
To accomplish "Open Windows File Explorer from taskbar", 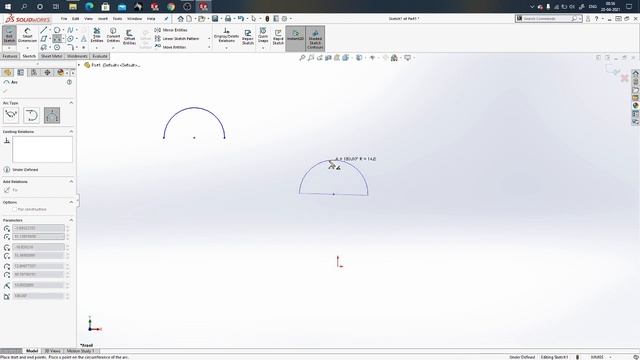I will click(73, 7).
